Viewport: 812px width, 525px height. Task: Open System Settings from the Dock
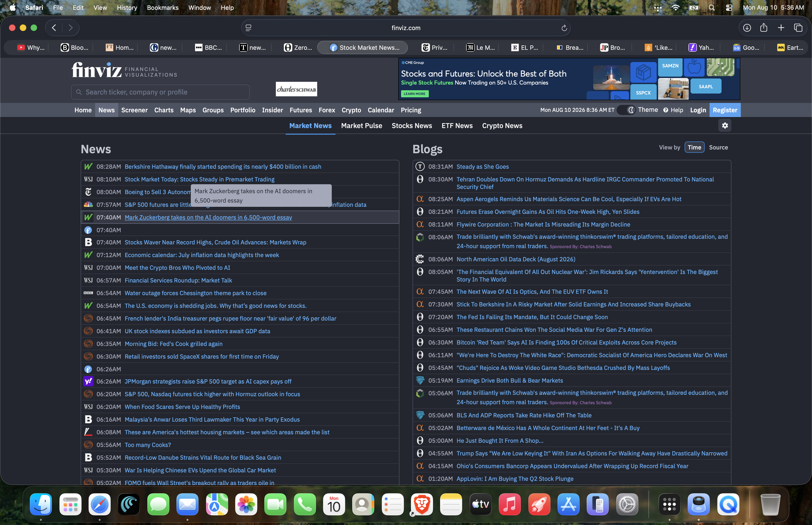(627, 504)
